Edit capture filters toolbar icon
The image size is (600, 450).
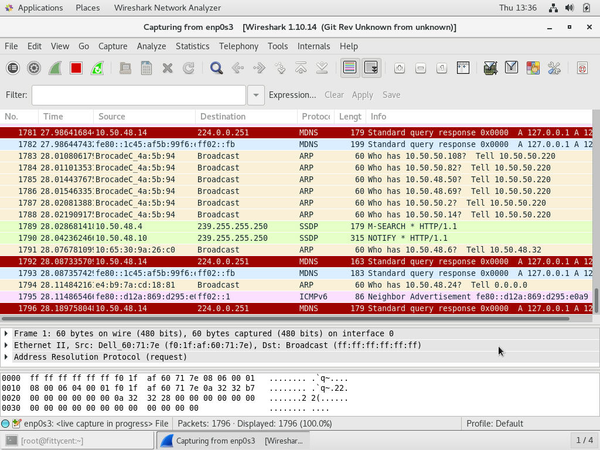(x=490, y=68)
